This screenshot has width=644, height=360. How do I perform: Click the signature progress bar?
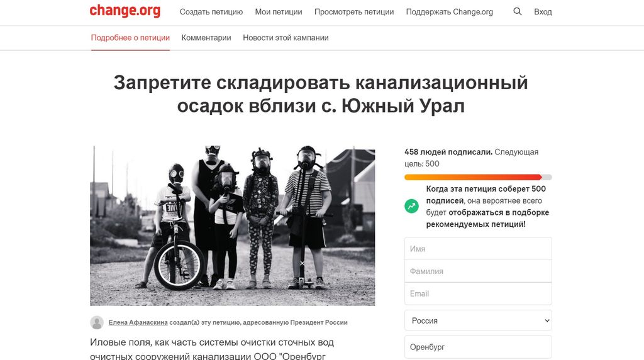click(x=478, y=177)
